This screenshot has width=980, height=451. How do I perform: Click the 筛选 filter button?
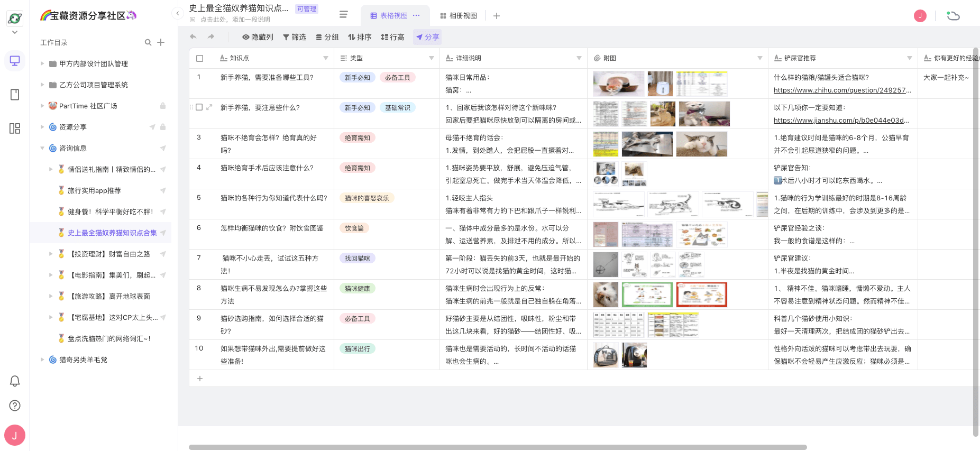[x=295, y=37]
